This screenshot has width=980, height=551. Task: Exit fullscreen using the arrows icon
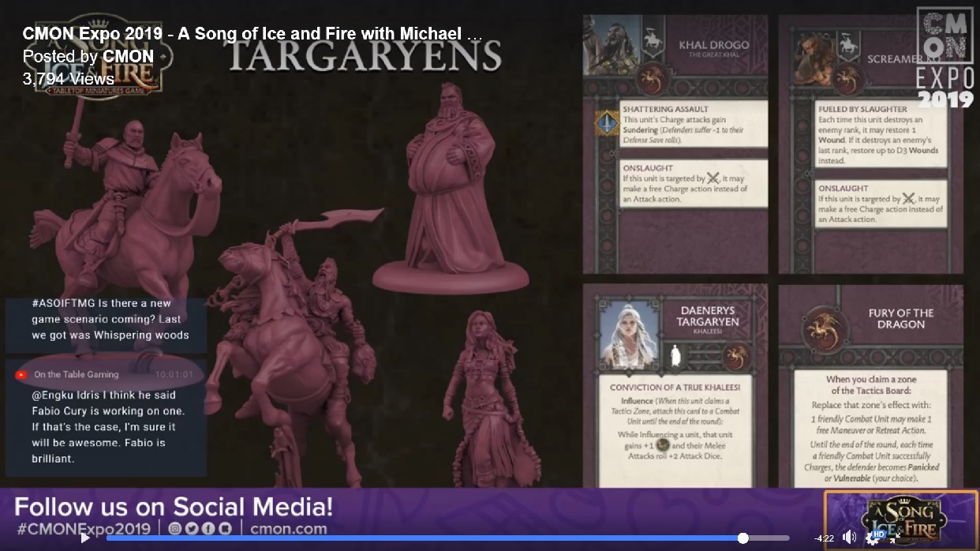click(x=896, y=538)
